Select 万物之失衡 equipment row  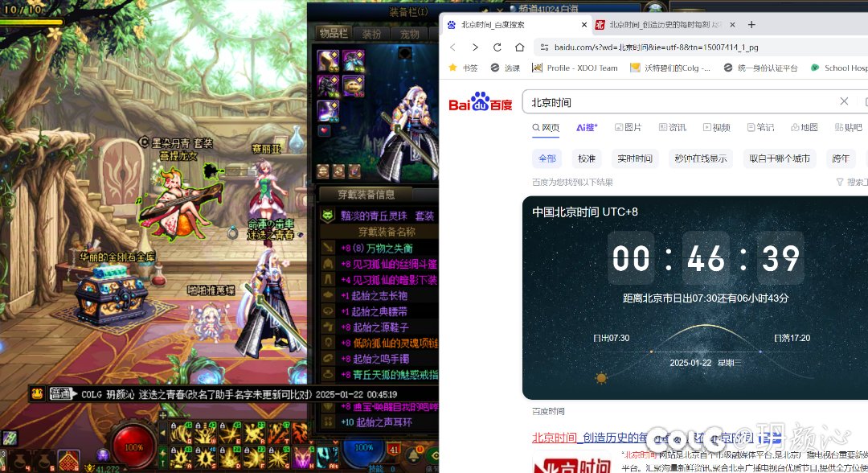click(x=379, y=248)
